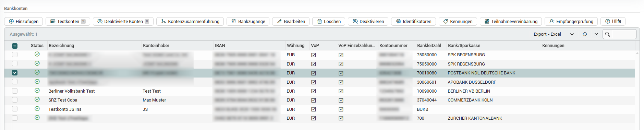Expand the Export - Excel dropdown arrow
Viewport: 644px width, 130px height.
(x=572, y=34)
